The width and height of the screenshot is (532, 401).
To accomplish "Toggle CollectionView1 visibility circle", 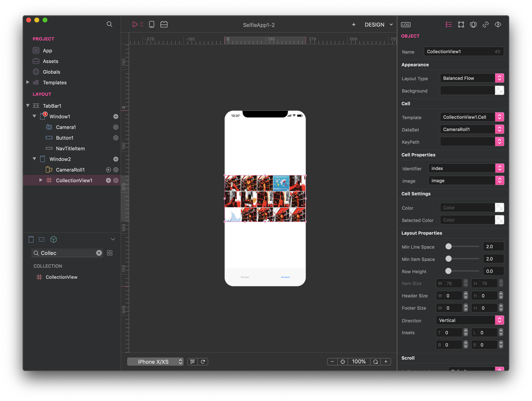I will pos(116,180).
